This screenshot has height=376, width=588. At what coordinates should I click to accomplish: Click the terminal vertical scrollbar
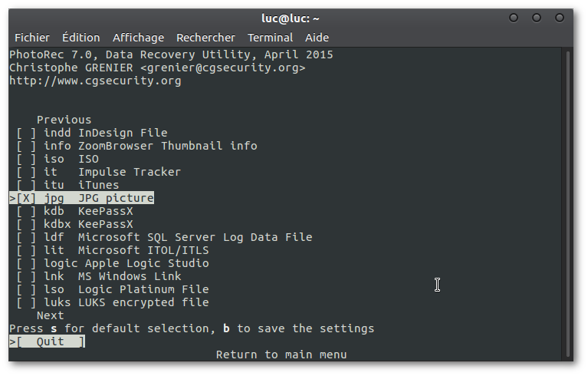tap(567, 200)
